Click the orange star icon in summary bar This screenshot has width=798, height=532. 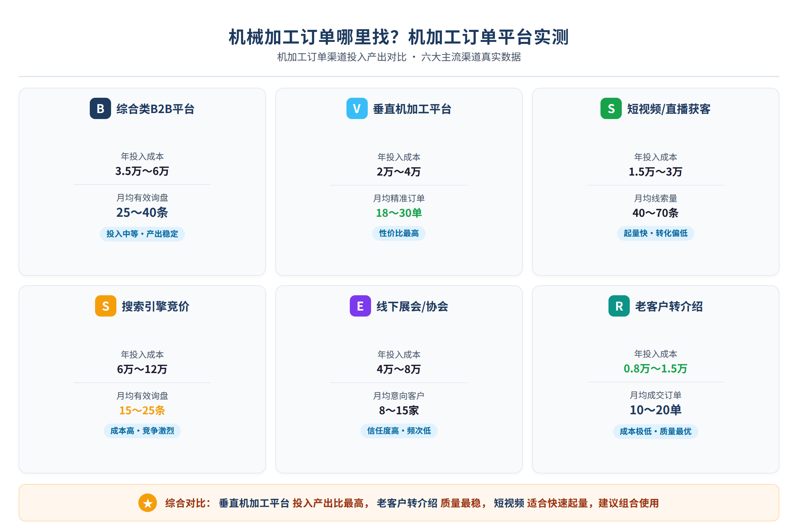pos(148,503)
